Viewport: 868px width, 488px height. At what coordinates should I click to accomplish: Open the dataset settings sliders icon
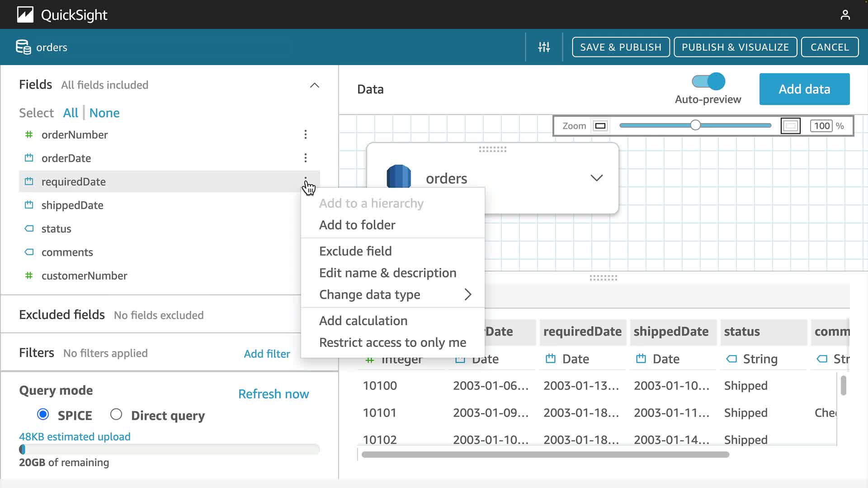(x=544, y=47)
